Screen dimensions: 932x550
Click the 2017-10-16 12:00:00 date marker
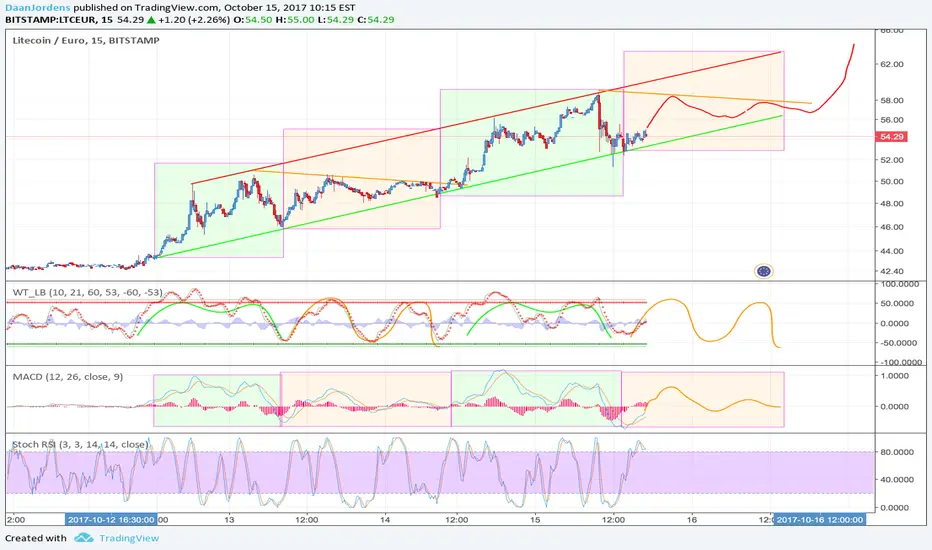(820, 520)
